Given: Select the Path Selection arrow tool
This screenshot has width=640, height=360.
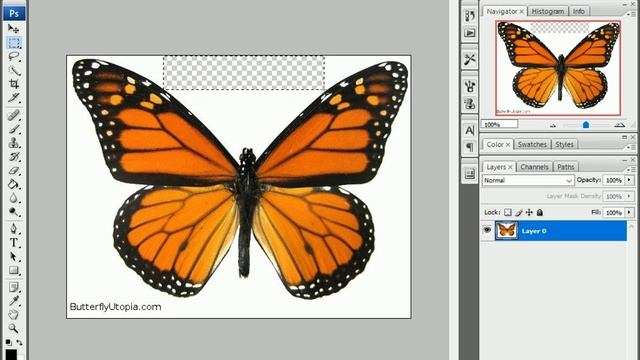Looking at the screenshot, I should click(13, 256).
